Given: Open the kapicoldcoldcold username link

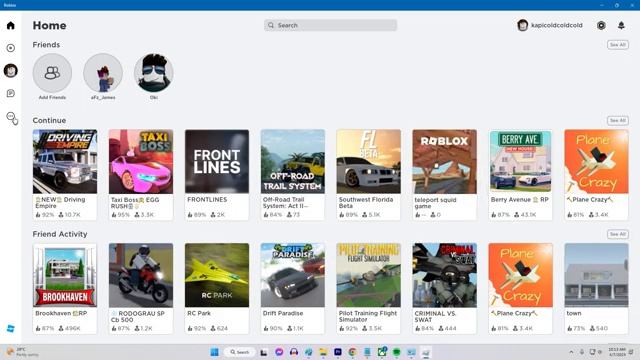Looking at the screenshot, I should [557, 25].
